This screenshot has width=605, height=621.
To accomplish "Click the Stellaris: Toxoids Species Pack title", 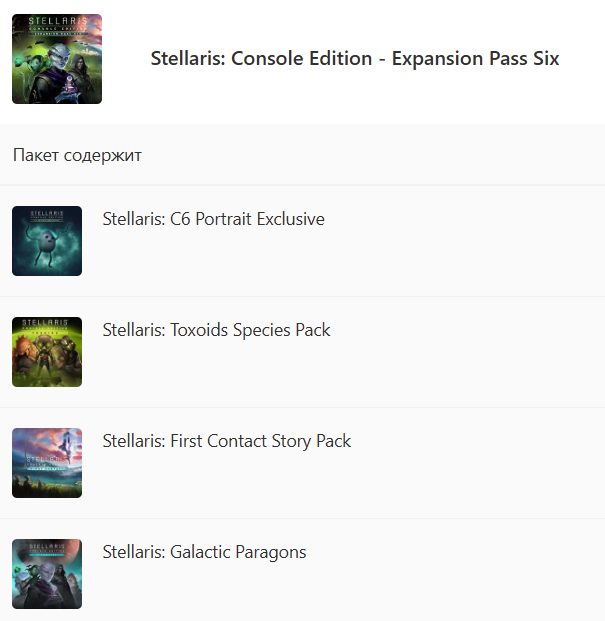I will (x=216, y=330).
